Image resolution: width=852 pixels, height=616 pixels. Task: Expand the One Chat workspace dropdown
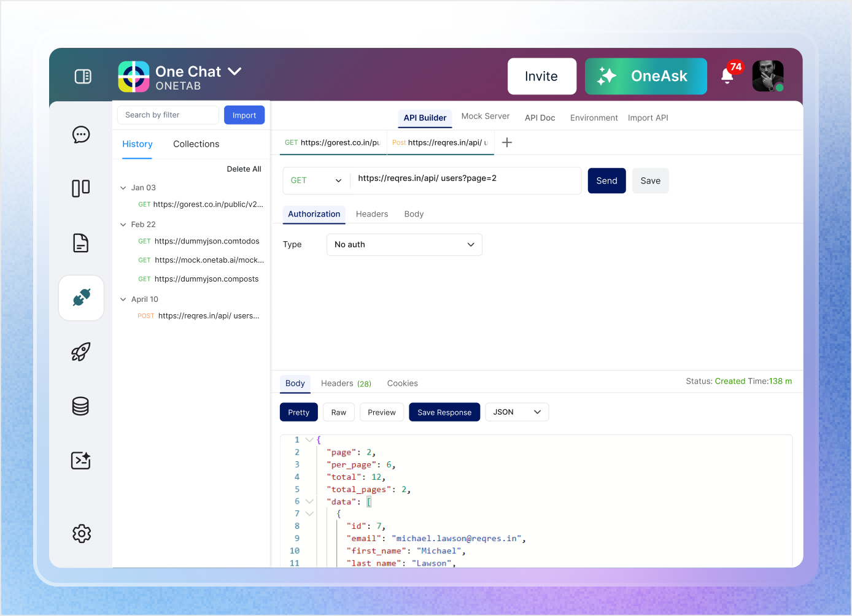[234, 71]
